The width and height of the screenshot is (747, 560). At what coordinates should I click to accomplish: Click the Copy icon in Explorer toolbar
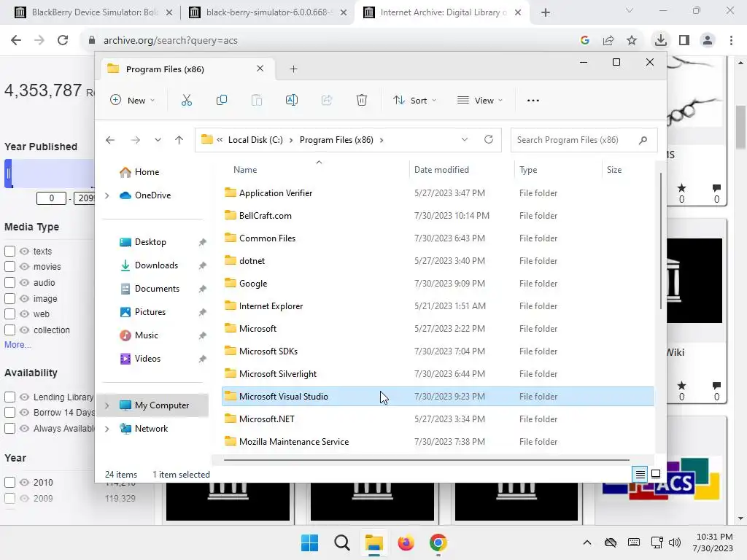[222, 101]
